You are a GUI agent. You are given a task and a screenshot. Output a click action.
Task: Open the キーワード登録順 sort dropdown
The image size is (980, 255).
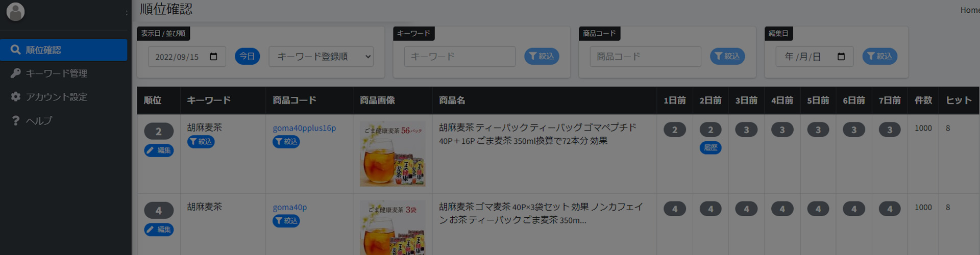[321, 57]
